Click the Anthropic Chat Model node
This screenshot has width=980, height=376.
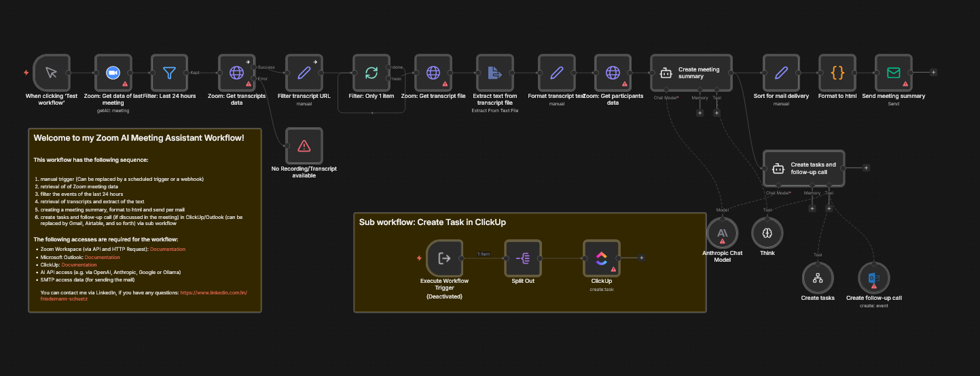[x=722, y=234]
